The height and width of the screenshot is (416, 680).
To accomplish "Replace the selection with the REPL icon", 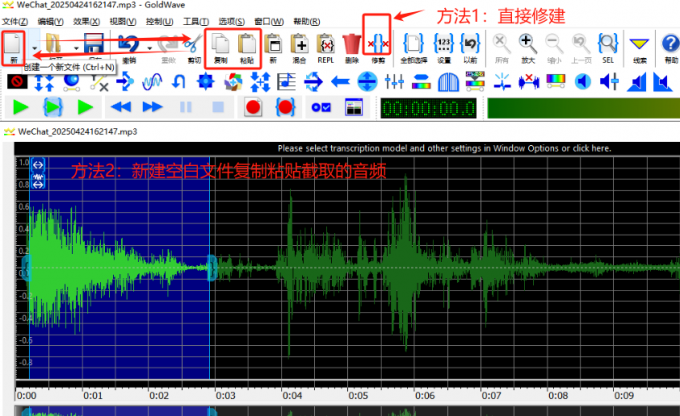I will click(x=325, y=48).
